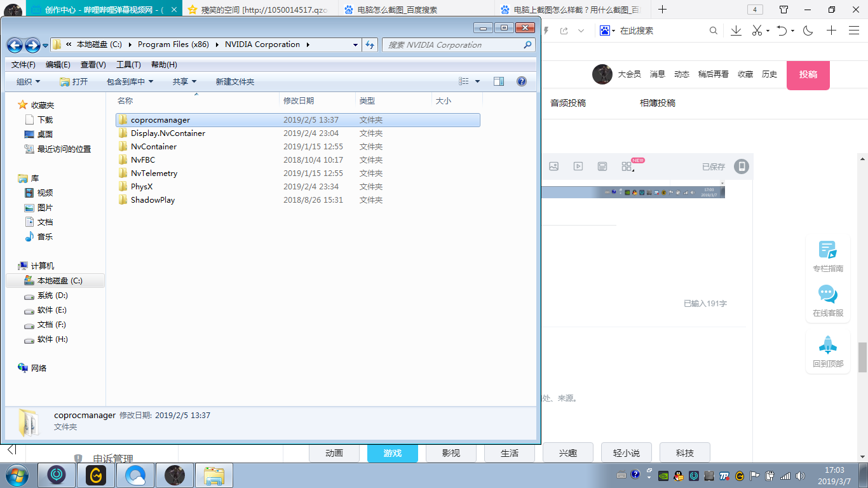Click the blue help question mark icon

tap(522, 81)
